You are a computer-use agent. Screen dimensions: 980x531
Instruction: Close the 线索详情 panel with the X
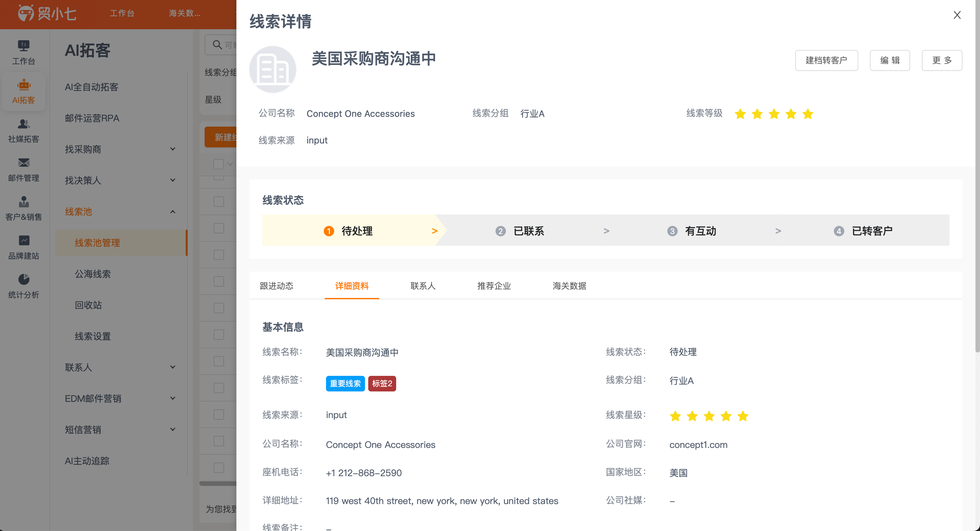[957, 15]
